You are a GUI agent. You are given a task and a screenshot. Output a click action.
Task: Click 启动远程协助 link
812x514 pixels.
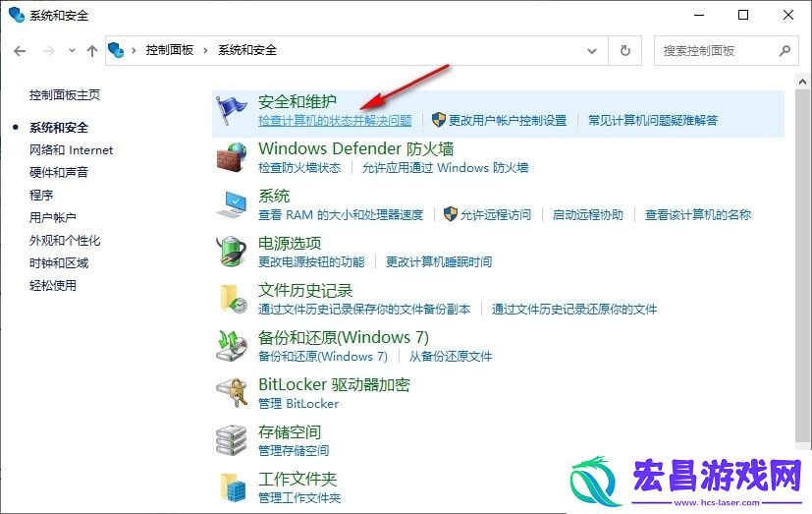(x=588, y=215)
